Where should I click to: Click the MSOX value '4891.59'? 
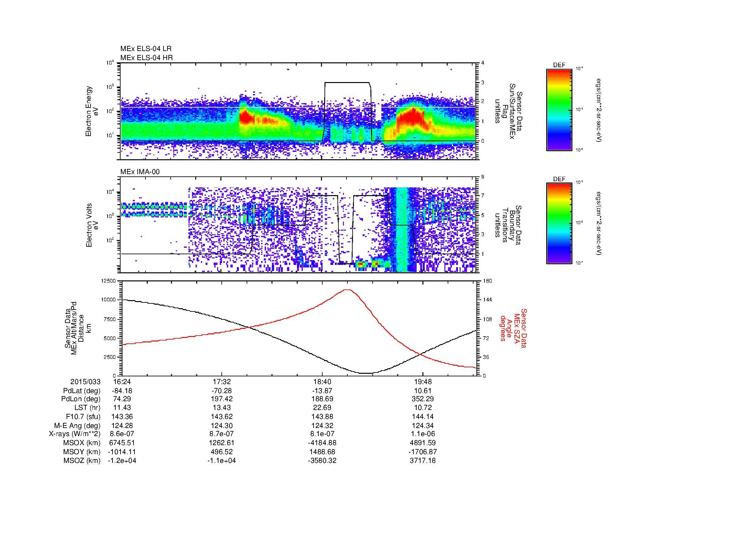click(x=422, y=443)
